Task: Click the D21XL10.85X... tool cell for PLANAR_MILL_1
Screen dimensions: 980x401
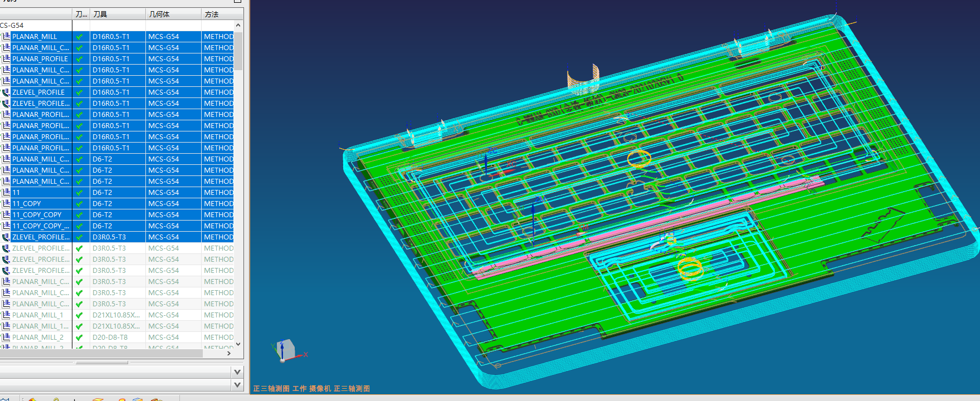Action: 118,315
